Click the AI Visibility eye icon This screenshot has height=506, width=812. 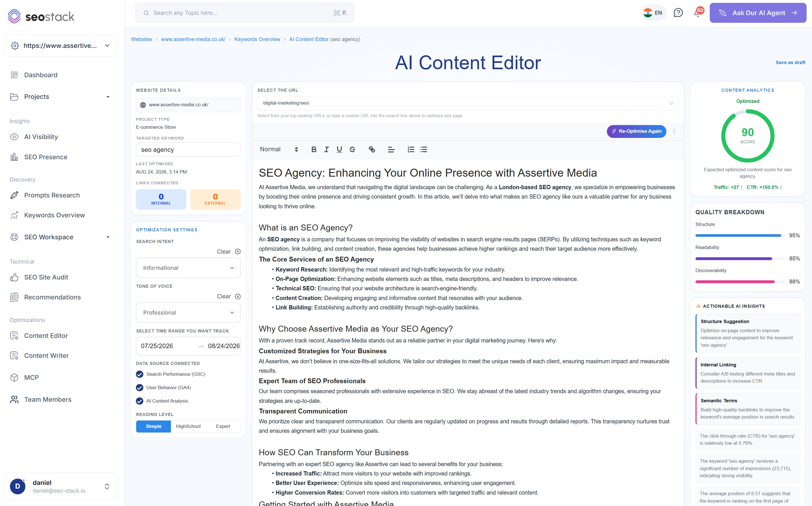(x=14, y=136)
